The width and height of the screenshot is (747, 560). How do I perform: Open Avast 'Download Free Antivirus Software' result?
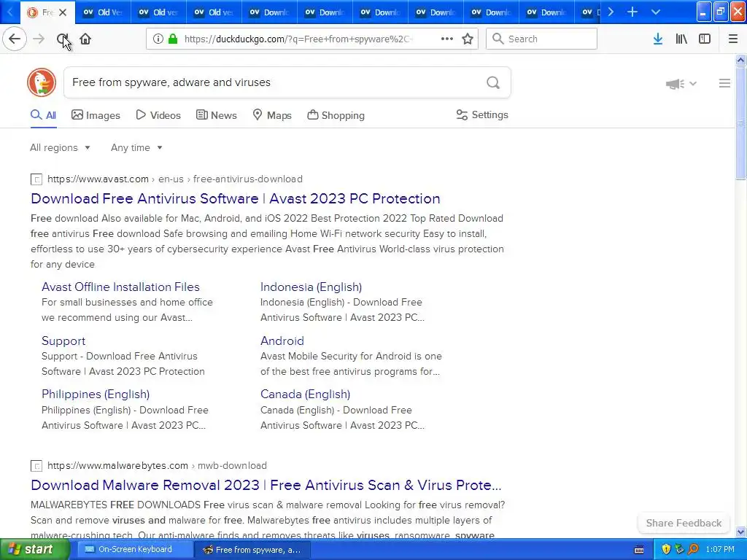(236, 198)
